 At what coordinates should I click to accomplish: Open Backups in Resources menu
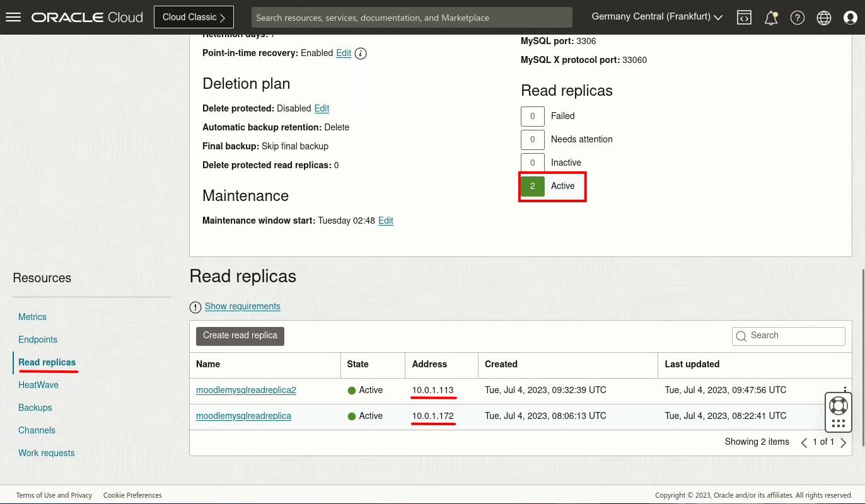[35, 408]
